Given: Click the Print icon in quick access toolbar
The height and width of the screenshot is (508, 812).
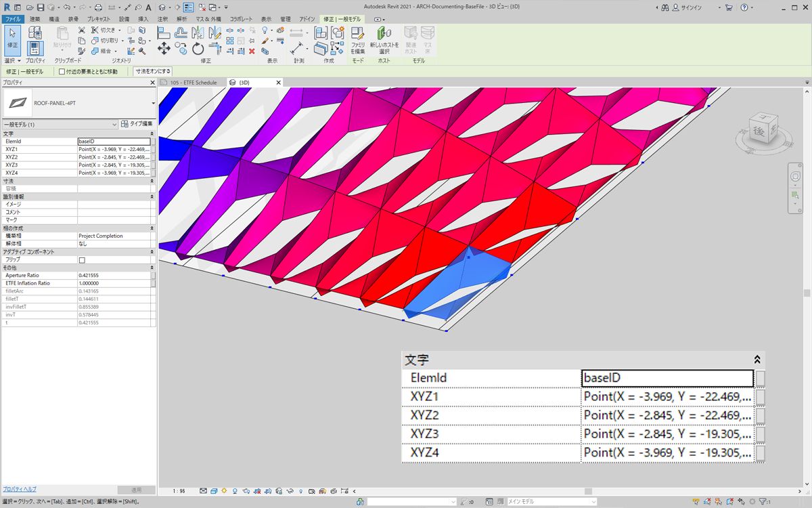Looking at the screenshot, I should point(98,7).
